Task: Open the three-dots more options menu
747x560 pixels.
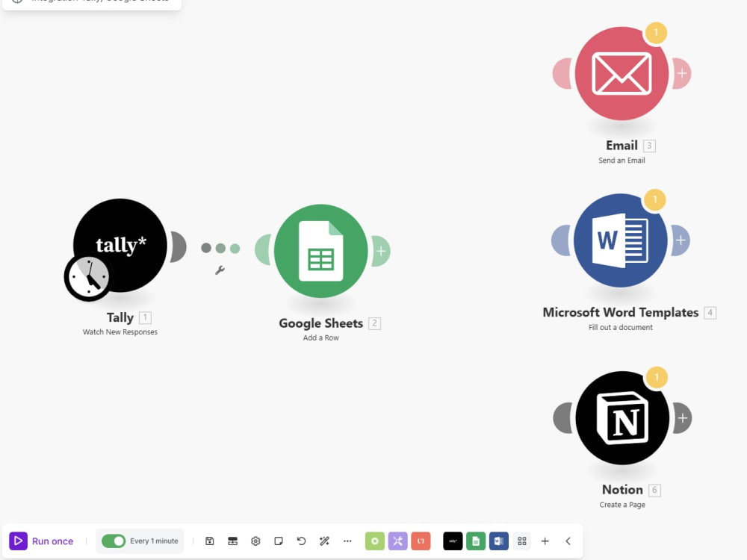Action: (x=347, y=541)
